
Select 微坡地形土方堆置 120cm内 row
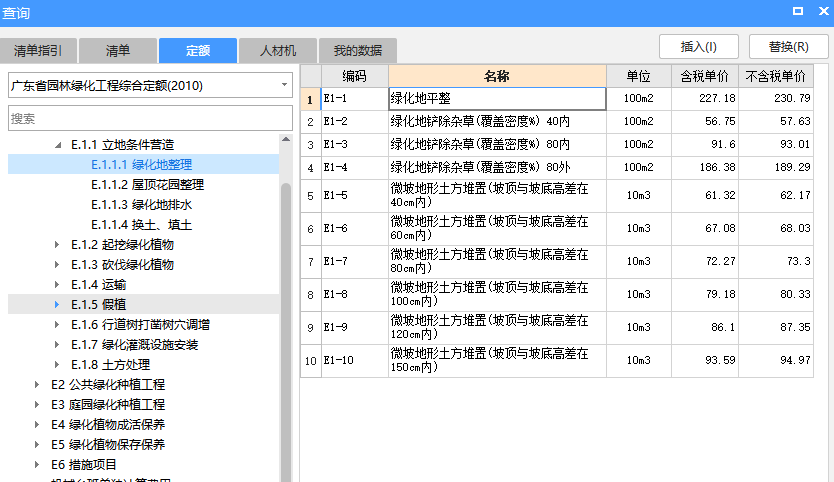(x=557, y=328)
